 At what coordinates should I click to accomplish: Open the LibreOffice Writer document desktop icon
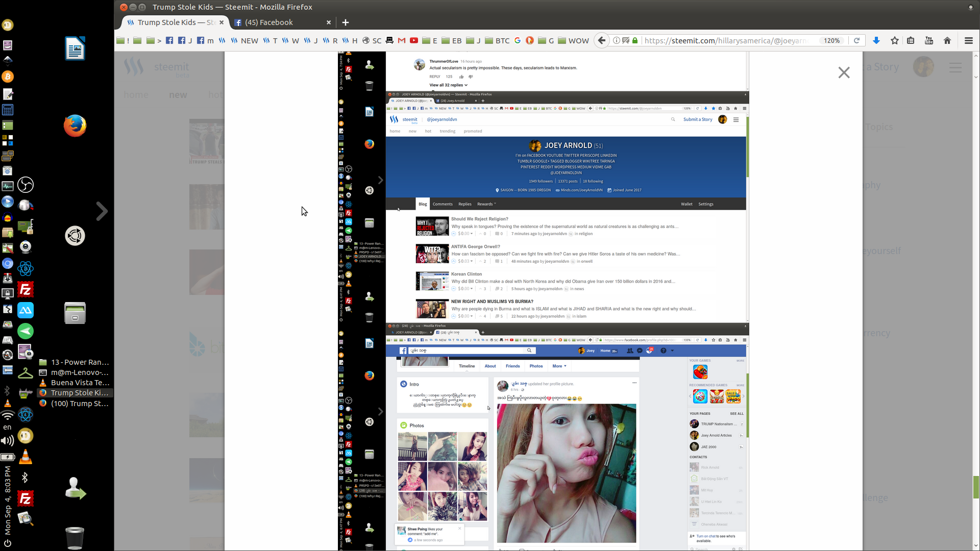click(x=75, y=48)
